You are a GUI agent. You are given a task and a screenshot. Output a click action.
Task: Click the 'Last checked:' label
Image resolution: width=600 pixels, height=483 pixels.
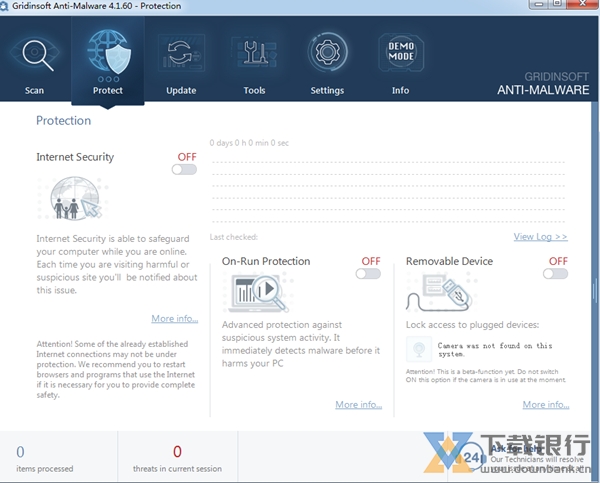pos(234,237)
